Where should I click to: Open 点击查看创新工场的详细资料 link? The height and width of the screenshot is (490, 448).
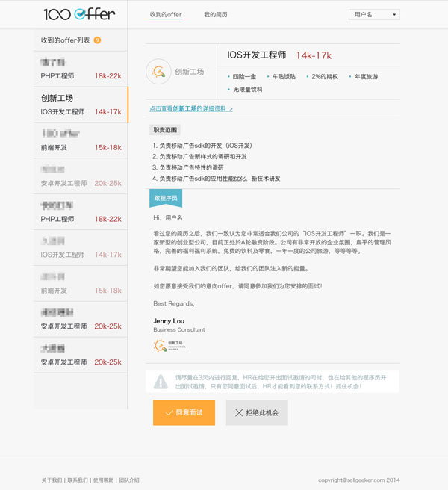coord(191,108)
